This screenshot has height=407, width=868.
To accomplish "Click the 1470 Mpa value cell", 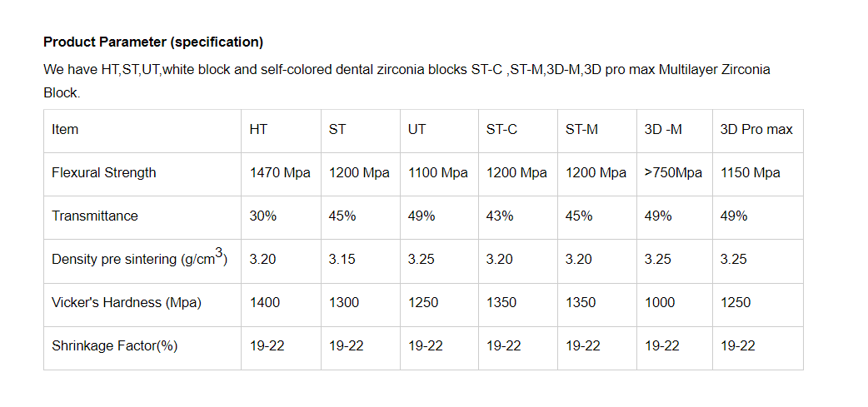I will pos(280,173).
